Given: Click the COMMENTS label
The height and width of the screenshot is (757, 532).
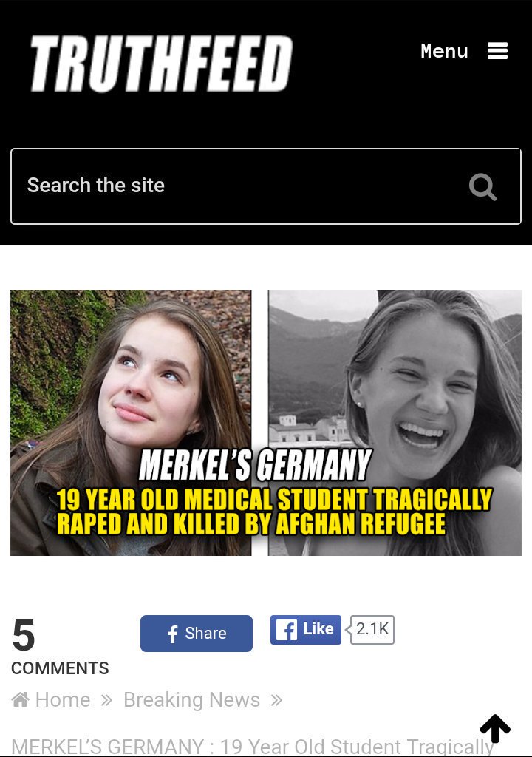Looking at the screenshot, I should point(60,668).
